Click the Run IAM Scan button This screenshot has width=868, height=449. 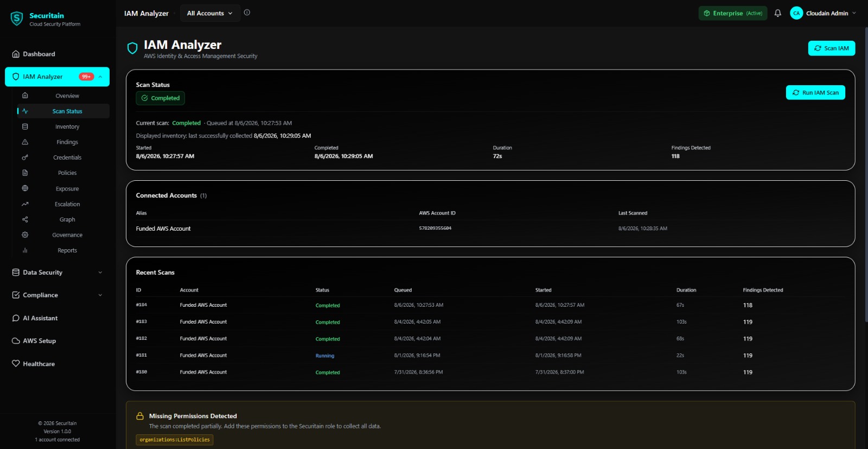point(815,92)
